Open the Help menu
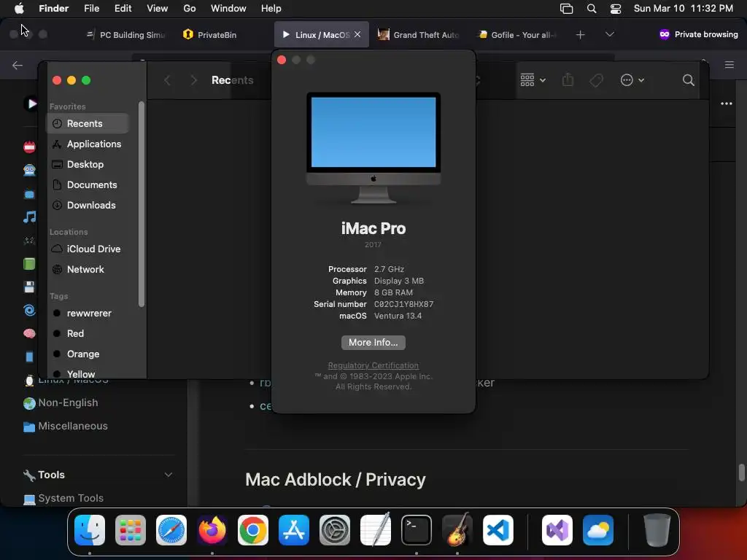This screenshot has width=747, height=560. click(x=271, y=8)
